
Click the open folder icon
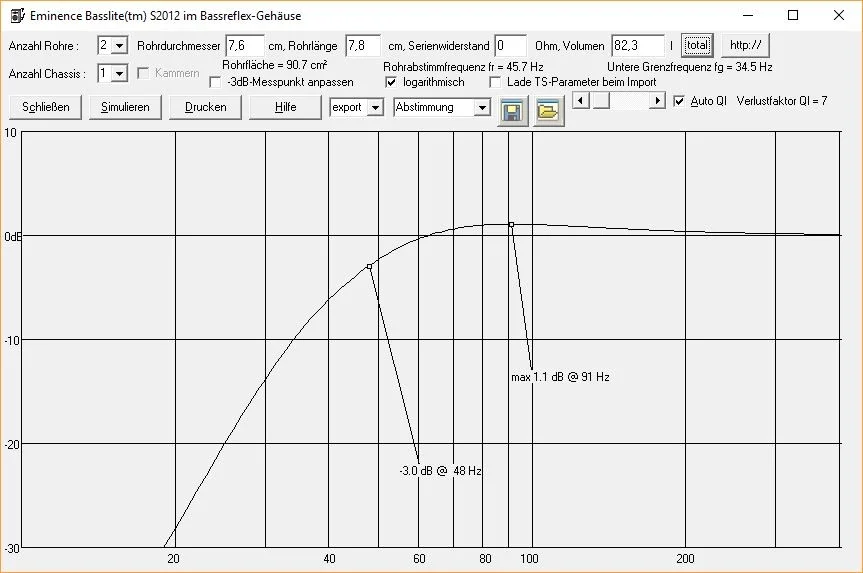pyautogui.click(x=547, y=112)
